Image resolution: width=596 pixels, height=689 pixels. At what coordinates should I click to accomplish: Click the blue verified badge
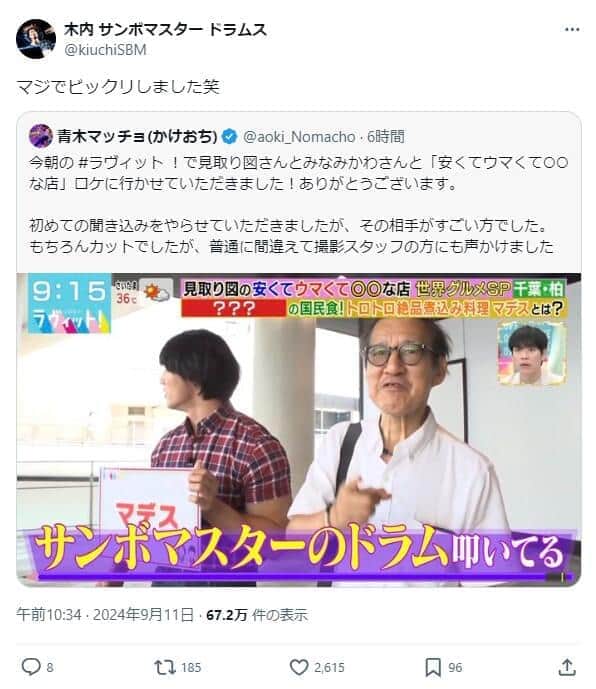point(229,137)
